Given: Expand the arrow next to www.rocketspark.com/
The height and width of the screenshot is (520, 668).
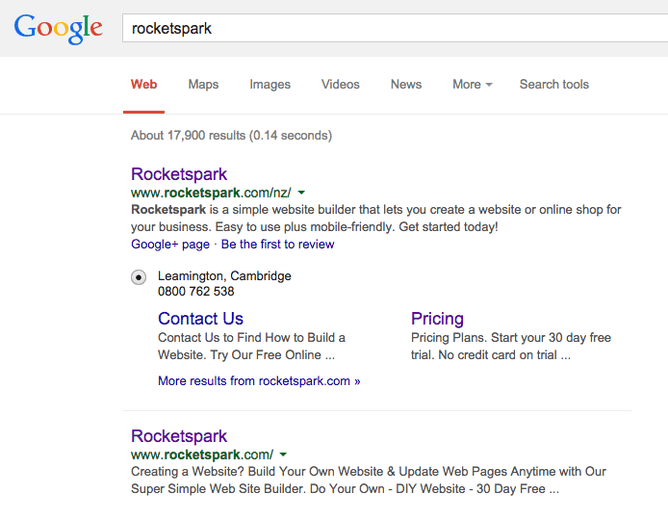Looking at the screenshot, I should coord(284,455).
